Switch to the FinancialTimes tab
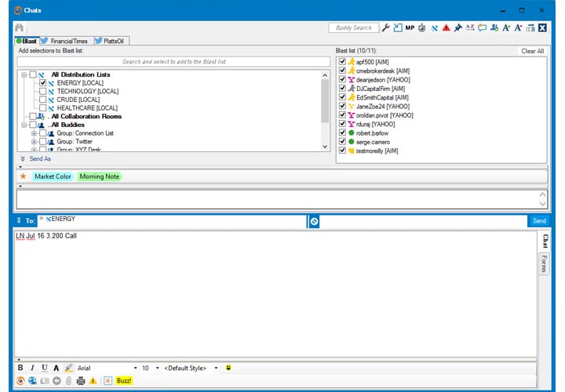Screen dimensions: 565x392 click(x=66, y=41)
